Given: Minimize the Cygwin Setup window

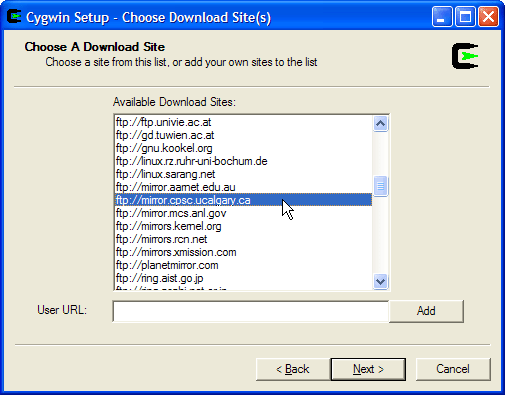Looking at the screenshot, I should click(x=442, y=16).
